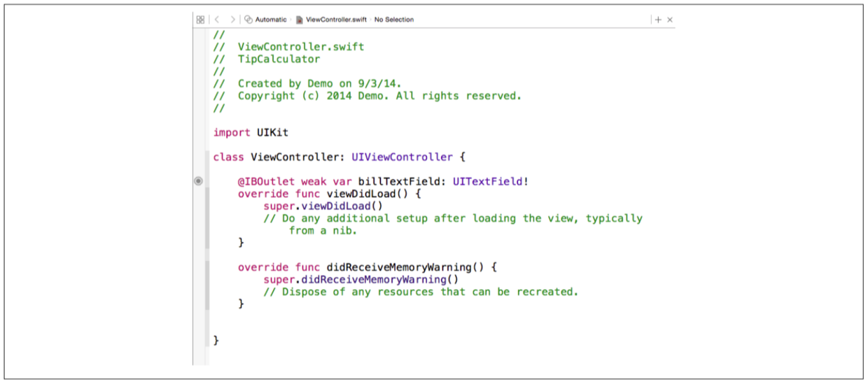Viewport: 868px width, 382px height.
Task: Click the ViewController.swift file icon
Action: [300, 20]
